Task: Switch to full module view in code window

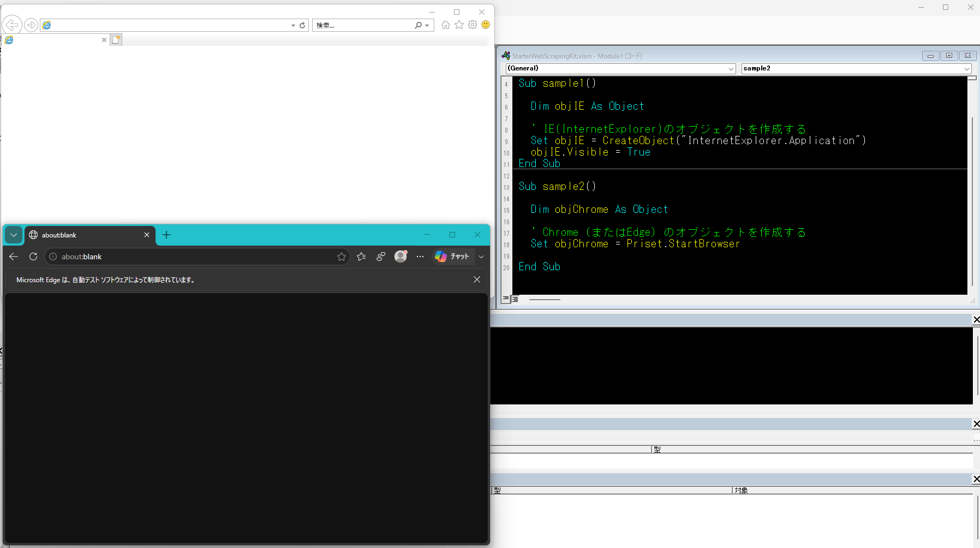Action: click(515, 299)
